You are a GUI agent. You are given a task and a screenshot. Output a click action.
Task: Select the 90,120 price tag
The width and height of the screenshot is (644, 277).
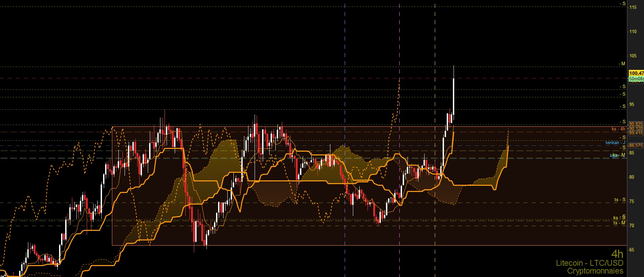coord(636,128)
